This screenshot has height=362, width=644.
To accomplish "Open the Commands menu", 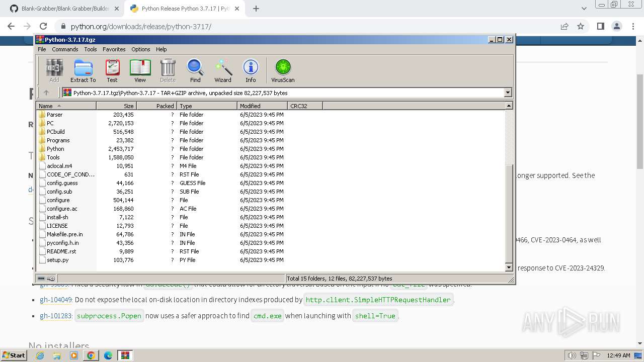I will (x=65, y=49).
